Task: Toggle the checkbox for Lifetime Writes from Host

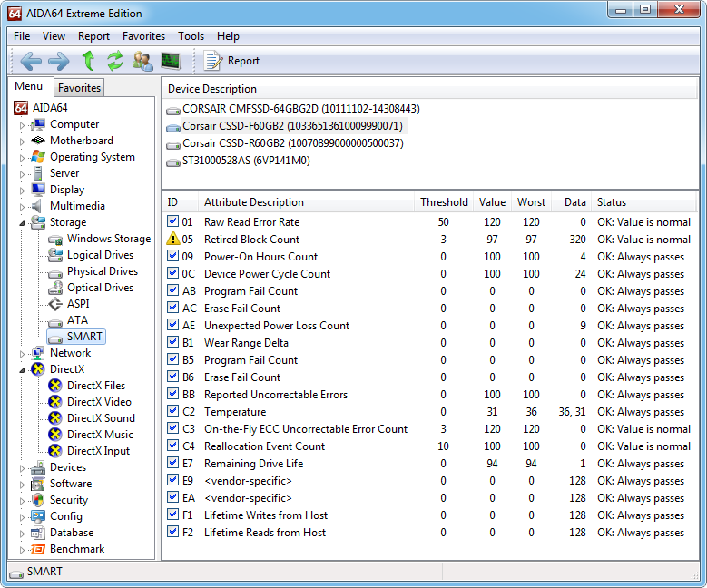Action: (172, 514)
